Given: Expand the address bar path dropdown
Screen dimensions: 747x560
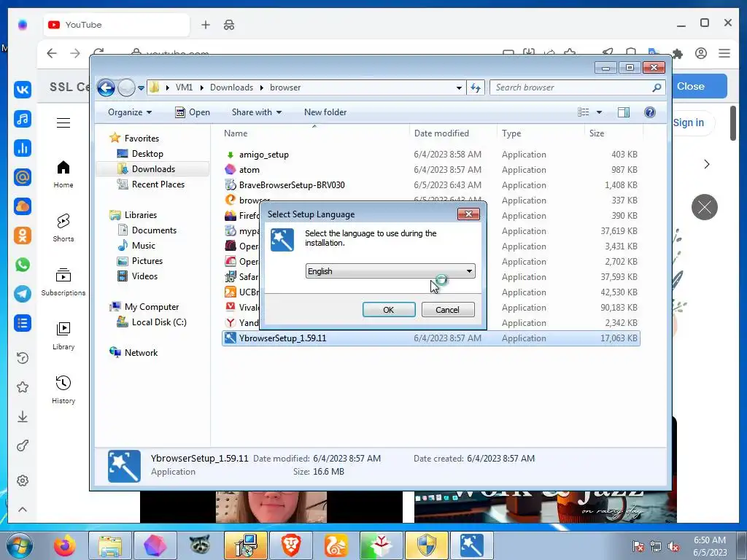Looking at the screenshot, I should 459,87.
